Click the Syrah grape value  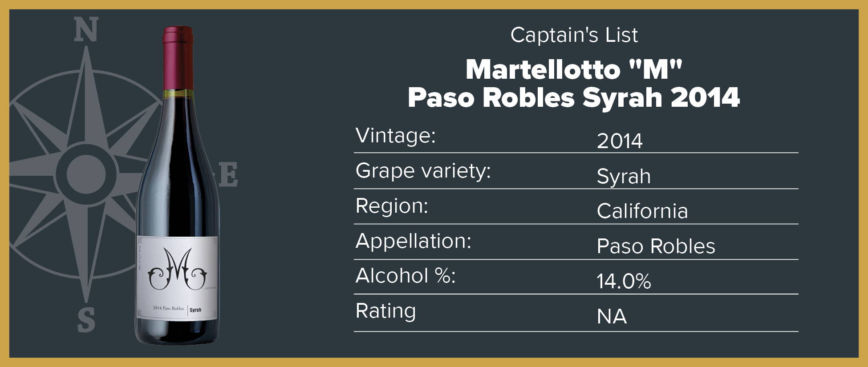tap(624, 177)
